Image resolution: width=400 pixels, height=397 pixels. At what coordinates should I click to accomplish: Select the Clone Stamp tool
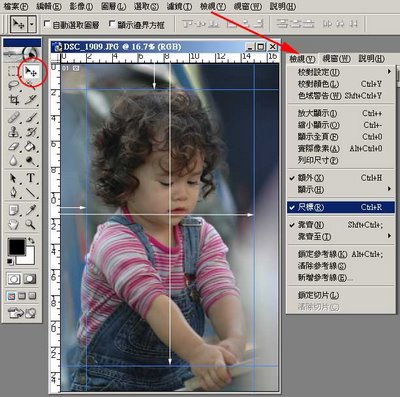[x=13, y=132]
